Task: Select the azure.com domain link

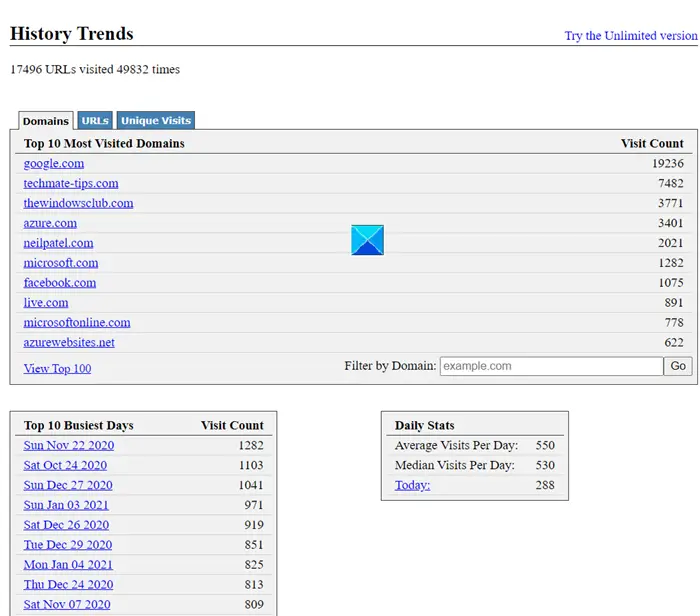Action: [x=50, y=223]
